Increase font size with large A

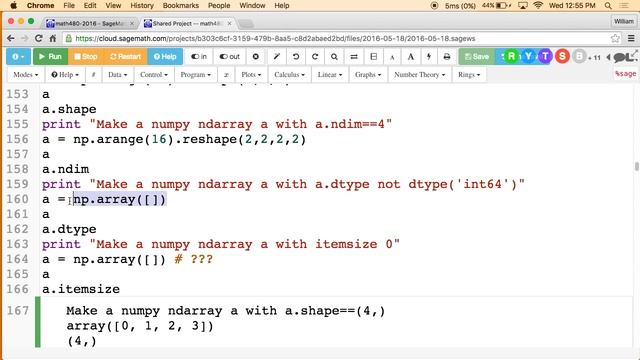[411, 57]
